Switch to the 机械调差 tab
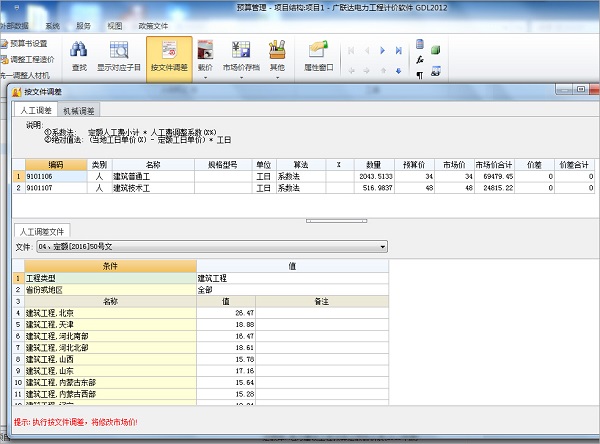The height and width of the screenshot is (444, 600). point(79,111)
